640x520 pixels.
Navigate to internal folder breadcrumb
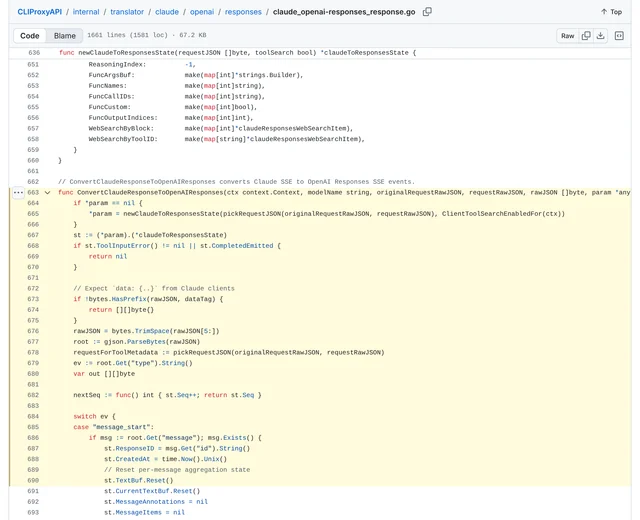pyautogui.click(x=86, y=12)
